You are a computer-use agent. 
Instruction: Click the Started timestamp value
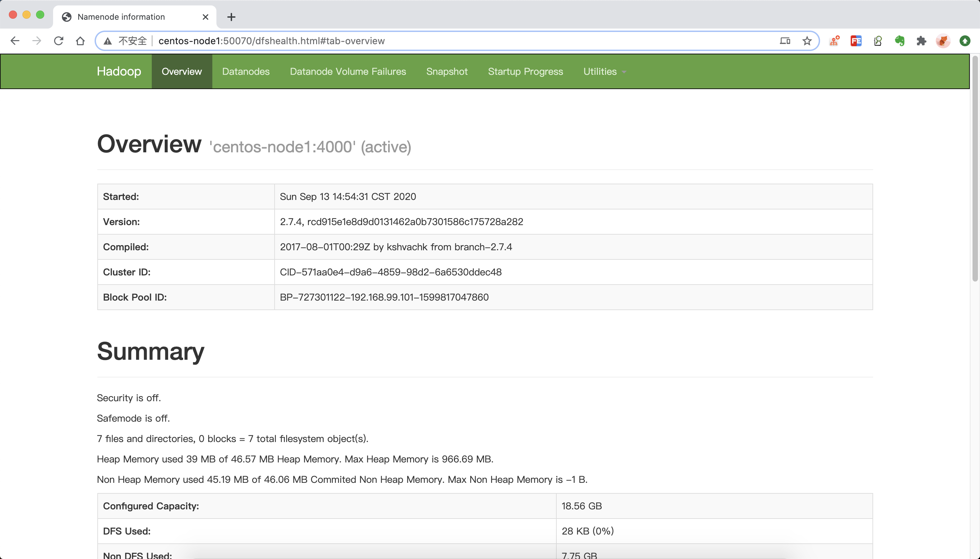348,197
